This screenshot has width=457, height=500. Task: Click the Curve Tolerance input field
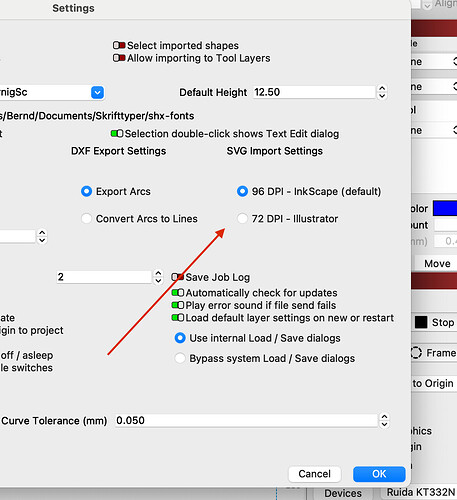click(x=246, y=420)
